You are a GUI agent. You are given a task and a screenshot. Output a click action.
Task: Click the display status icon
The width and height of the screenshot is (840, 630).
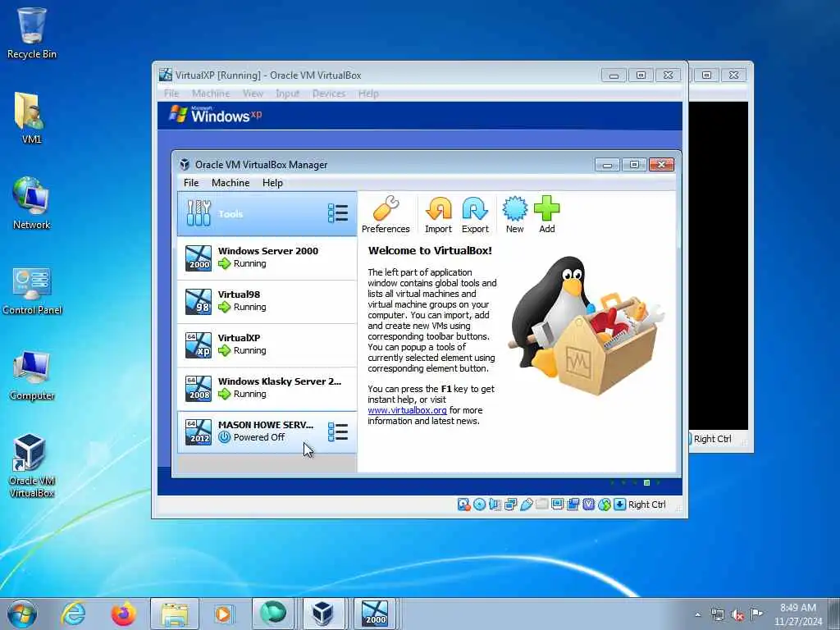point(557,504)
